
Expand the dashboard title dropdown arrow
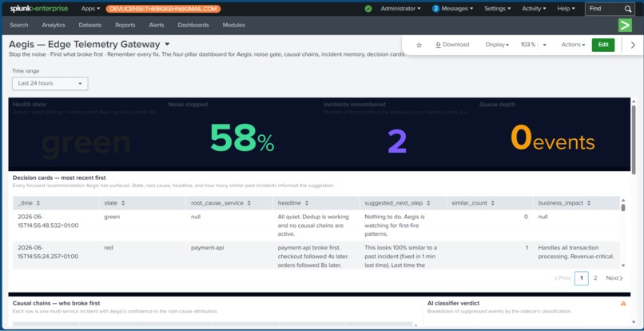[x=167, y=45]
